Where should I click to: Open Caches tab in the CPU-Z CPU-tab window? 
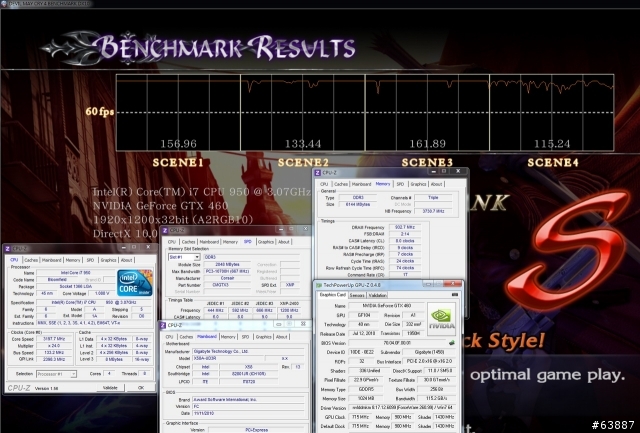[x=31, y=260]
